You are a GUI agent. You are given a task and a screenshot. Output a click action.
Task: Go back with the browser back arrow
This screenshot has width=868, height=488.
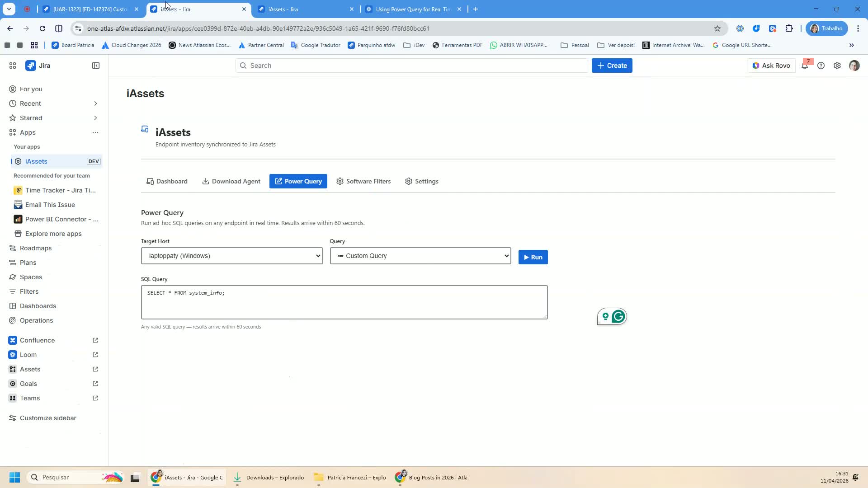(10, 28)
